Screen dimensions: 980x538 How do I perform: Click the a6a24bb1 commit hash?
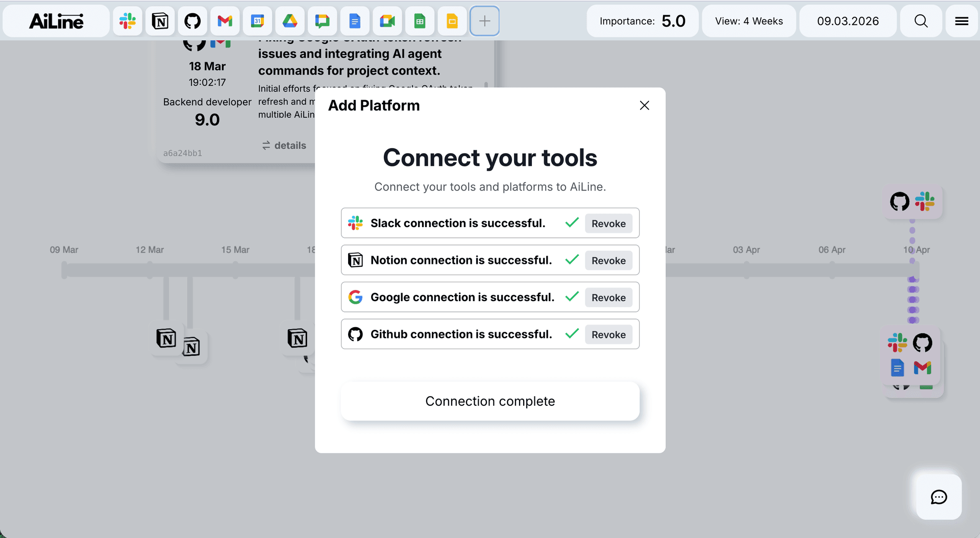[182, 153]
